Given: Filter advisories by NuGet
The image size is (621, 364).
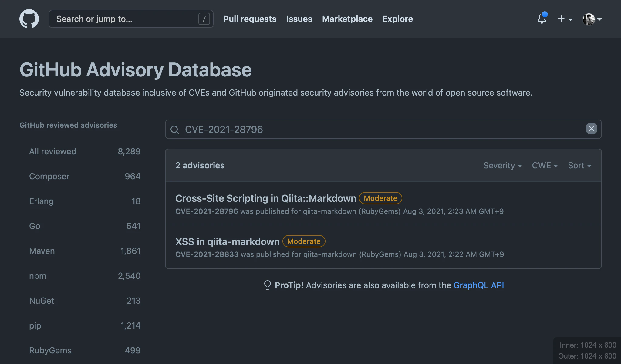Looking at the screenshot, I should [x=85, y=301].
